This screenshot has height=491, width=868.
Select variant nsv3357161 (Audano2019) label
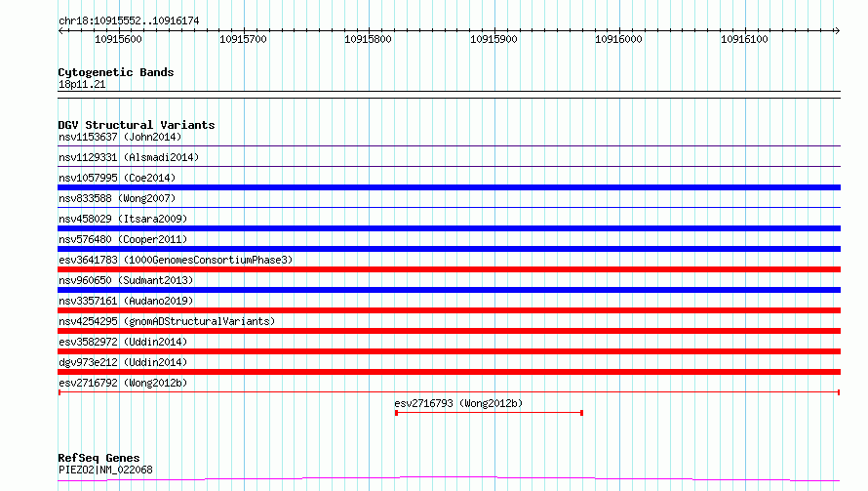click(x=126, y=301)
